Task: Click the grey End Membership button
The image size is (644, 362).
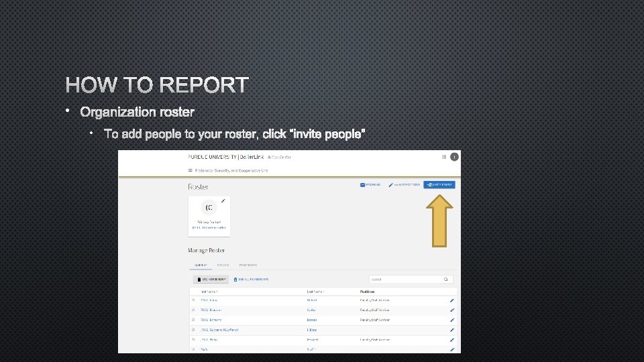Action: (x=211, y=280)
